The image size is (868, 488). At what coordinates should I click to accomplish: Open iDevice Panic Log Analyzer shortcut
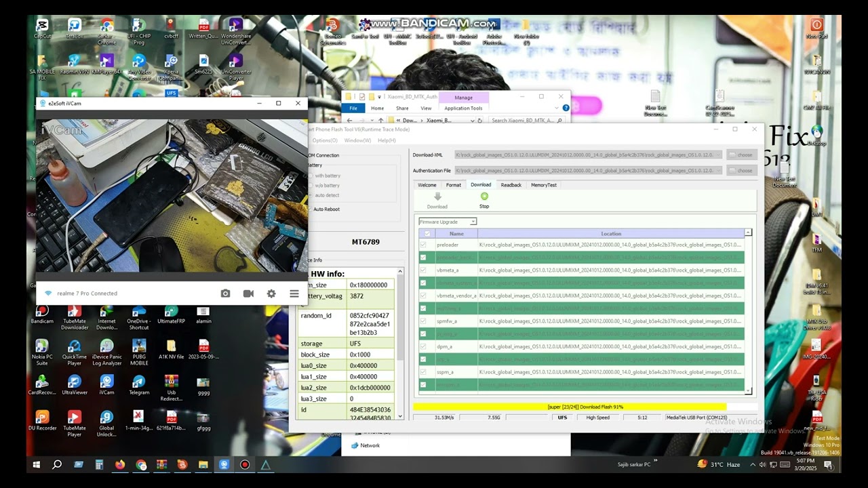coord(107,352)
